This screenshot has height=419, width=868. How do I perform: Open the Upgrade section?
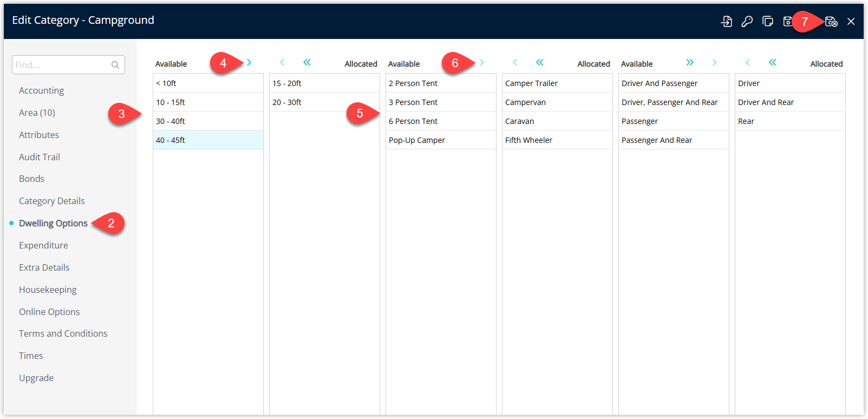tap(36, 378)
